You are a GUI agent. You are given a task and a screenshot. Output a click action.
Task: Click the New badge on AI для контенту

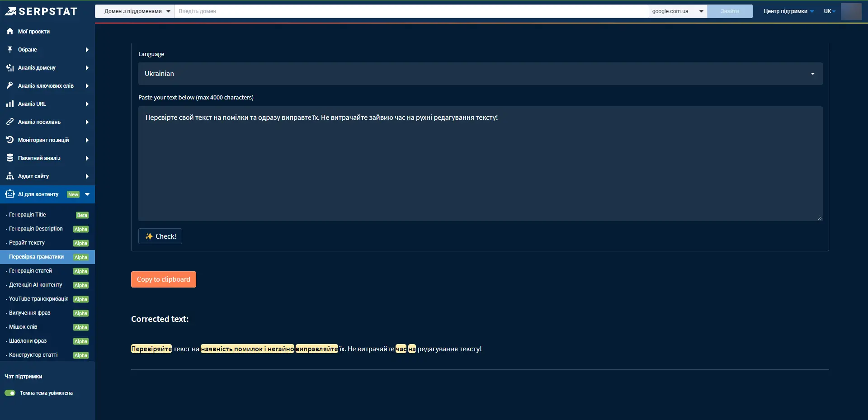73,194
